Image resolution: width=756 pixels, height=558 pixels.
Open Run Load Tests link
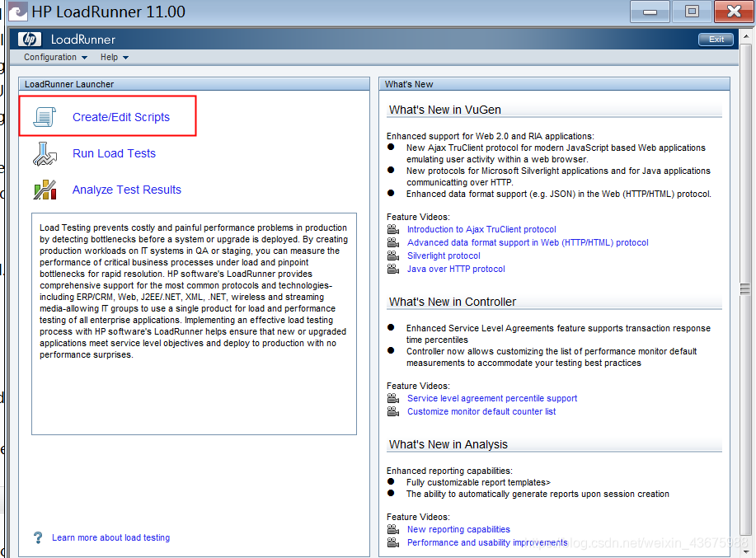pyautogui.click(x=115, y=153)
